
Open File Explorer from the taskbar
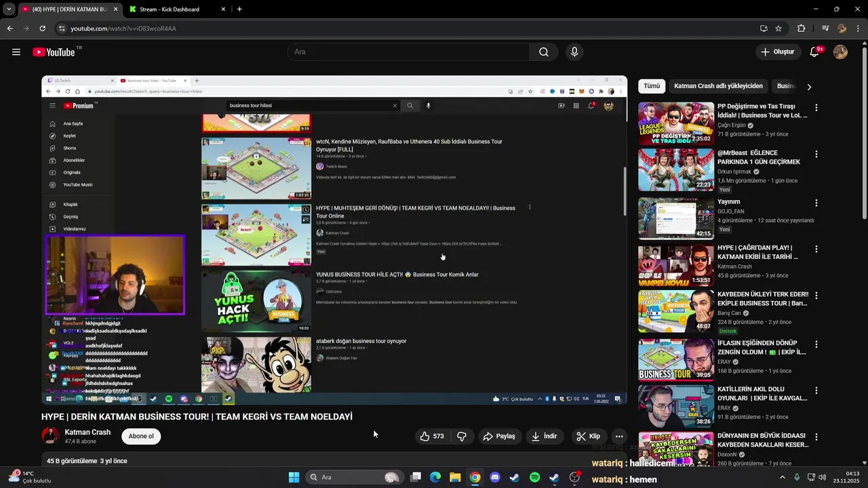[x=455, y=477]
